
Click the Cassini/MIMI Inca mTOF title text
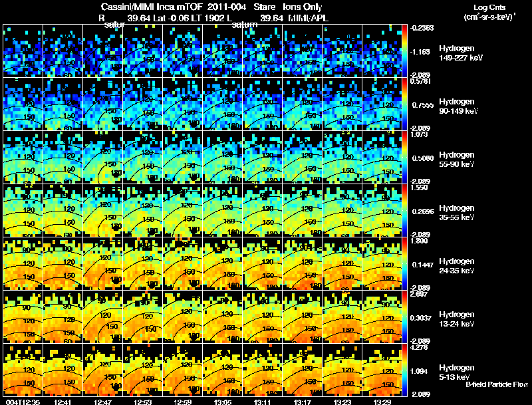pos(152,7)
